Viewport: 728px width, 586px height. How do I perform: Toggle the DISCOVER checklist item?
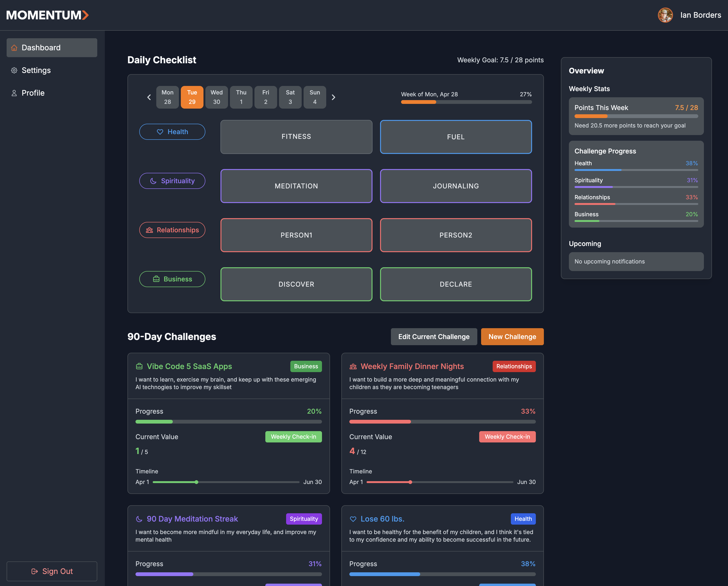[296, 285]
